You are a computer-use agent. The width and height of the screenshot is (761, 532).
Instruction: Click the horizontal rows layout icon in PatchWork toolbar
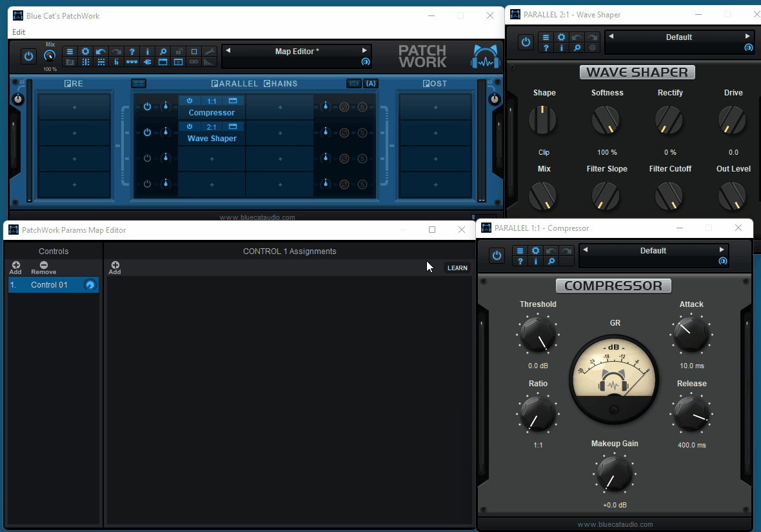101,62
